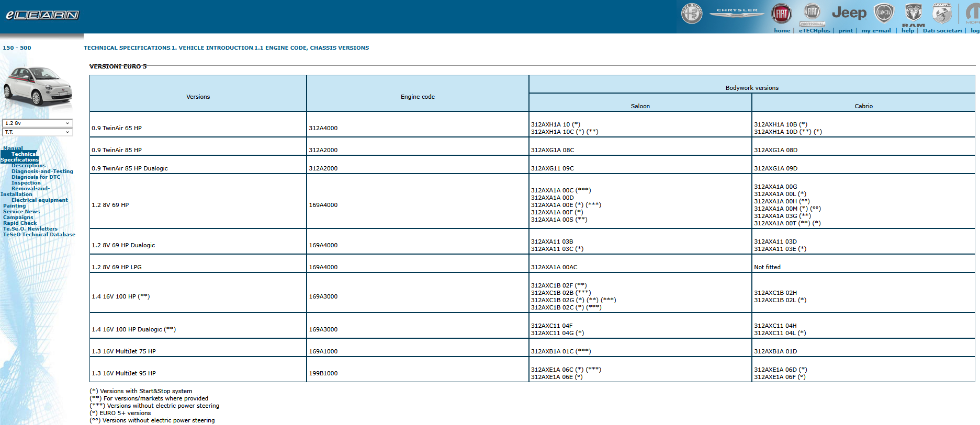Click the Versions column header
The width and height of the screenshot is (980, 425).
[198, 93]
